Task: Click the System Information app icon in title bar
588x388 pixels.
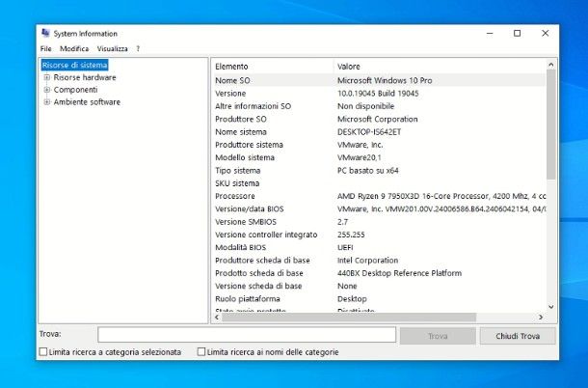Action: pos(45,33)
